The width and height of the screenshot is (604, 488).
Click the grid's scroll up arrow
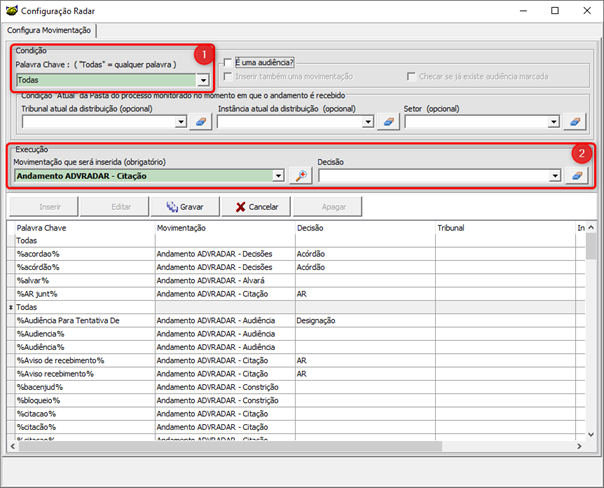[x=591, y=228]
